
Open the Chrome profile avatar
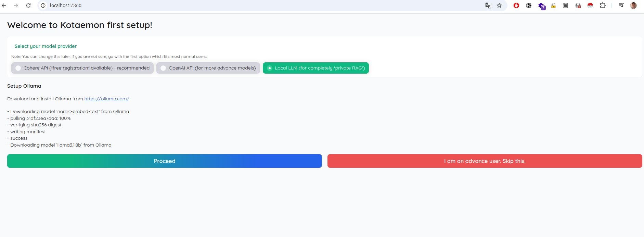[633, 5]
